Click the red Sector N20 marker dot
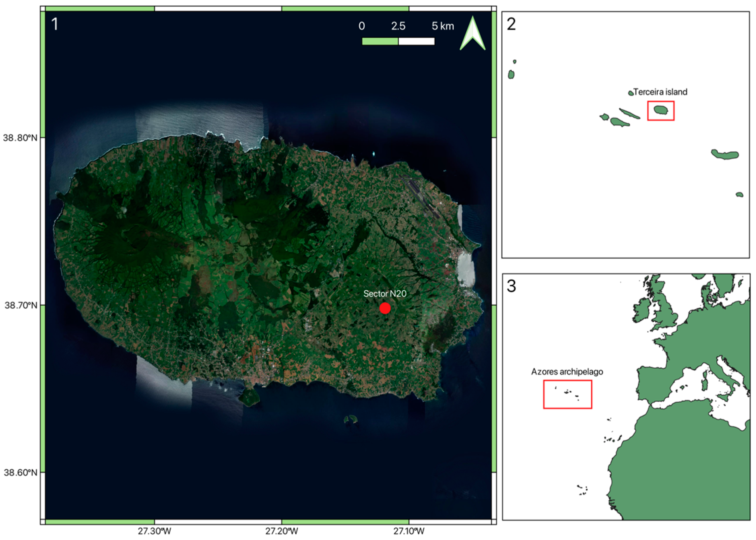 click(385, 308)
